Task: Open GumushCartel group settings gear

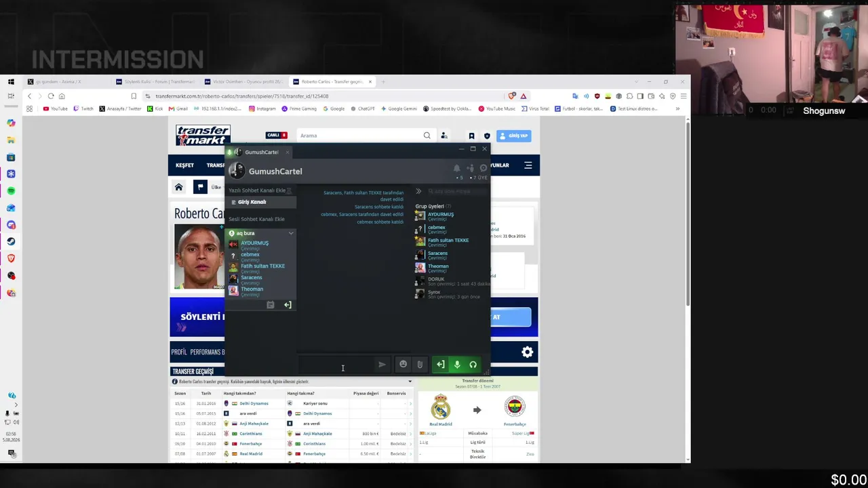Action: pyautogui.click(x=483, y=168)
